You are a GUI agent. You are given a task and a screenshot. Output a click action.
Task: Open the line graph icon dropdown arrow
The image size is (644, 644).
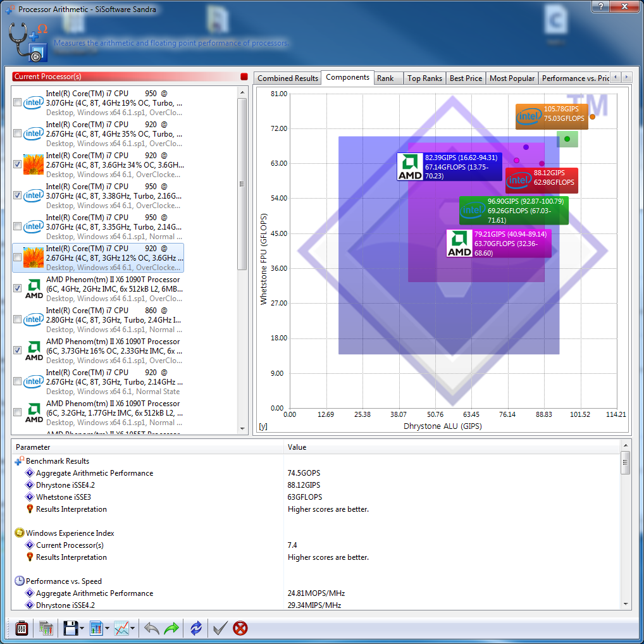coord(133,628)
